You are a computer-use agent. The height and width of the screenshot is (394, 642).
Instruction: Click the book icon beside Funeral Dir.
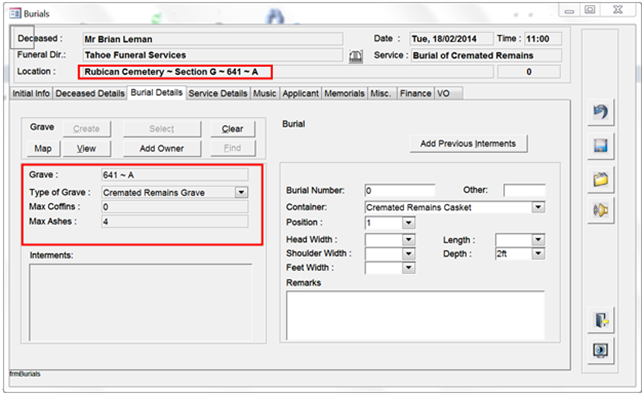356,56
